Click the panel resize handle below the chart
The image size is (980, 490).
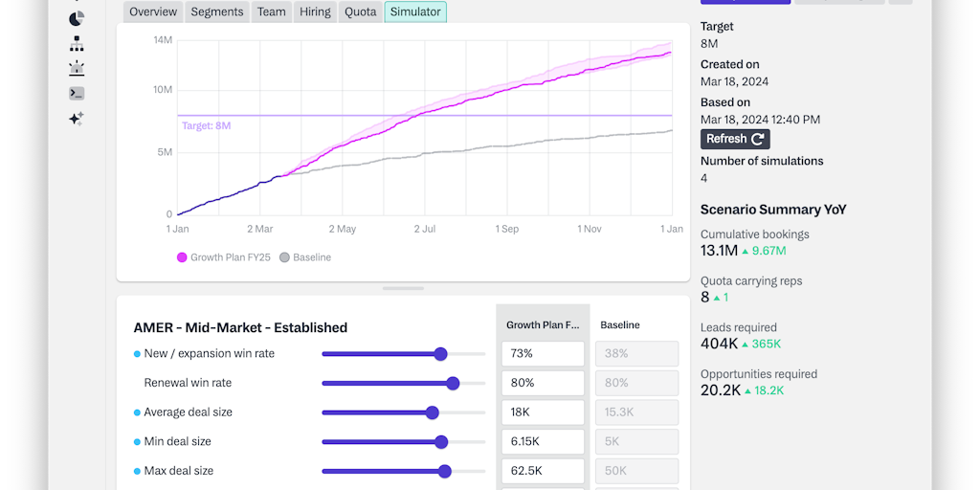click(x=403, y=288)
